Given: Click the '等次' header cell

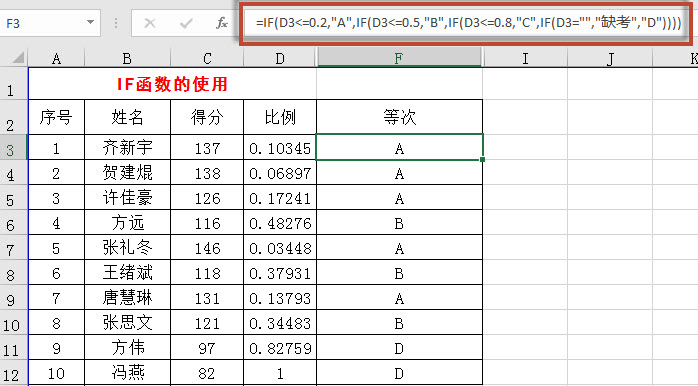Looking at the screenshot, I should (x=399, y=117).
